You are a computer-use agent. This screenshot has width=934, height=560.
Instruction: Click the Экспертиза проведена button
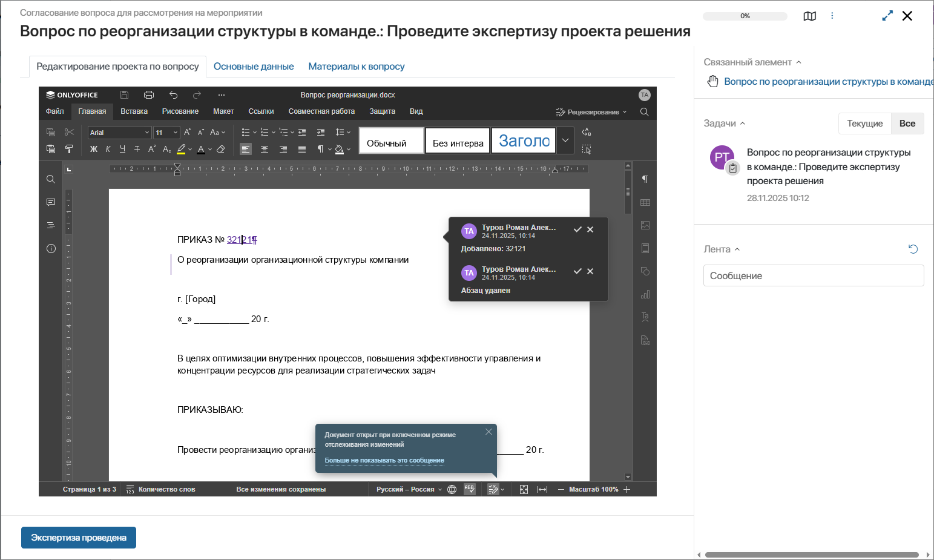tap(79, 538)
